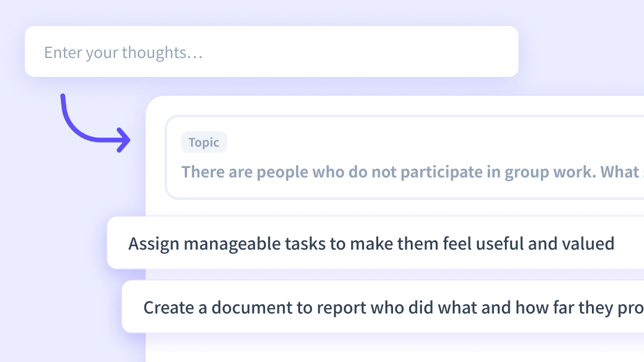
Task: Click the empty right side of thoughts input
Action: [414, 52]
